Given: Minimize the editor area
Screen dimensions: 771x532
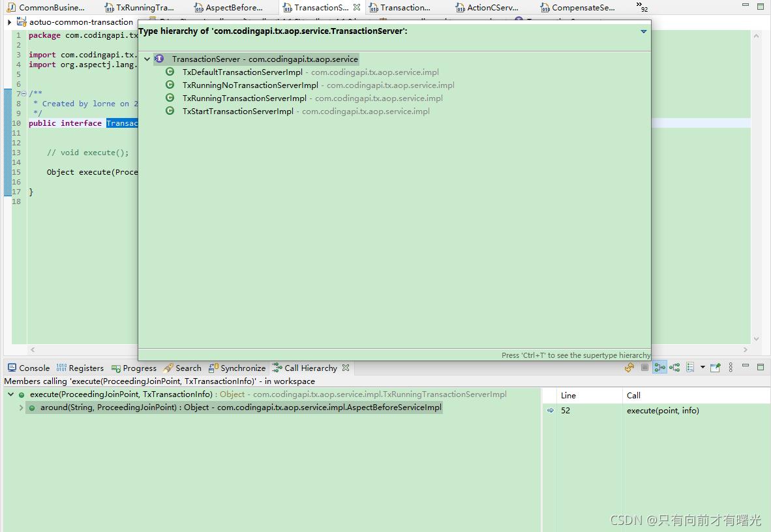Looking at the screenshot, I should [x=746, y=5].
